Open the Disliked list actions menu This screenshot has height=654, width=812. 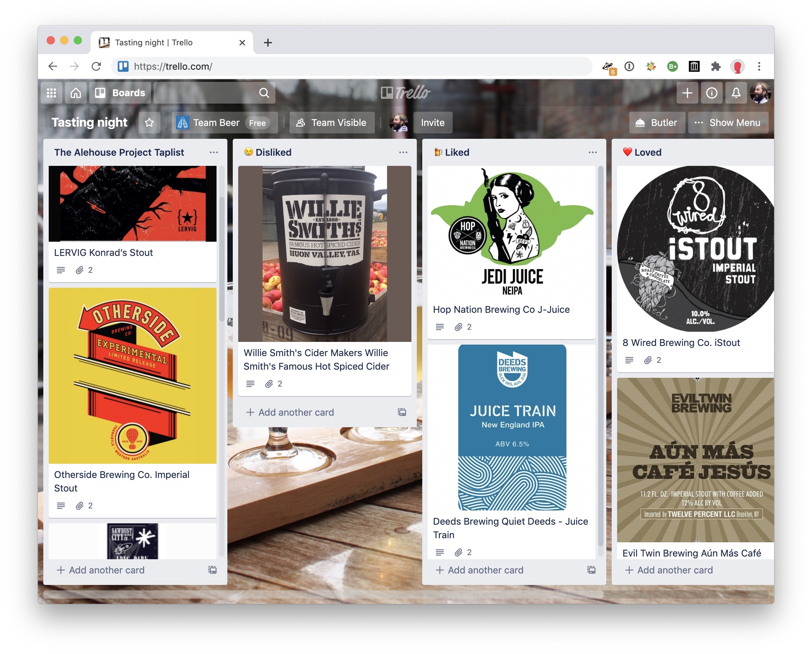click(403, 152)
